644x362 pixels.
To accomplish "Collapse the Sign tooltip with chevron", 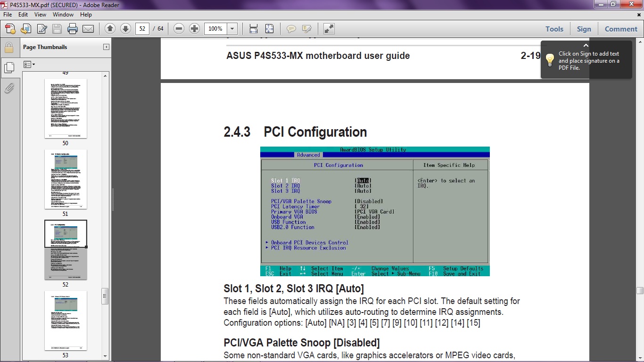I will pyautogui.click(x=586, y=46).
